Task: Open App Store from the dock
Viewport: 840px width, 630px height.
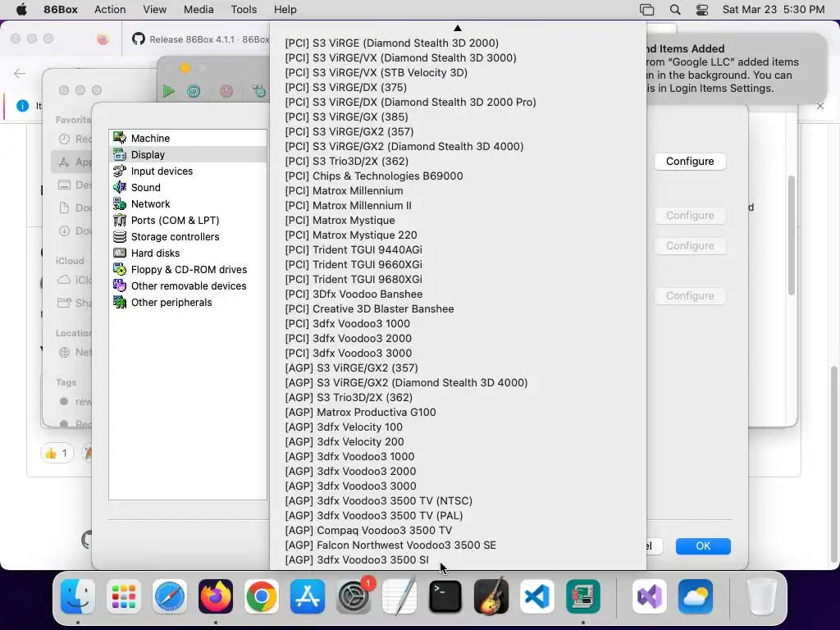Action: point(308,596)
